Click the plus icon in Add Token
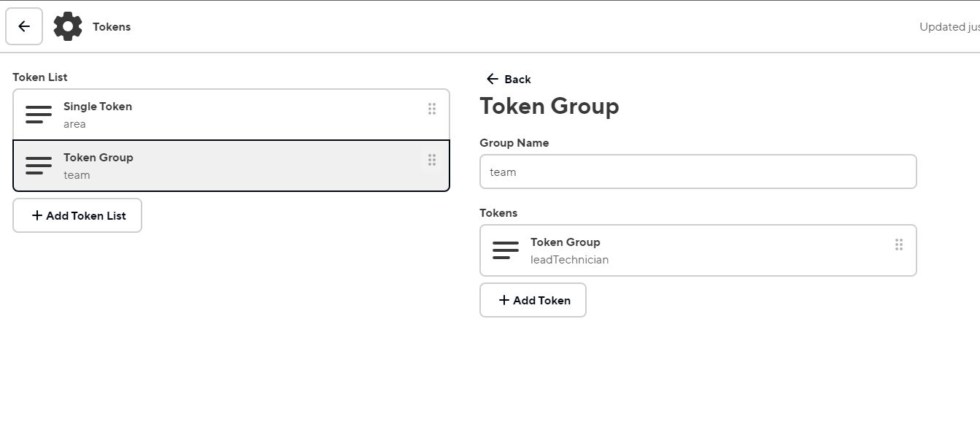This screenshot has width=980, height=427. [504, 300]
